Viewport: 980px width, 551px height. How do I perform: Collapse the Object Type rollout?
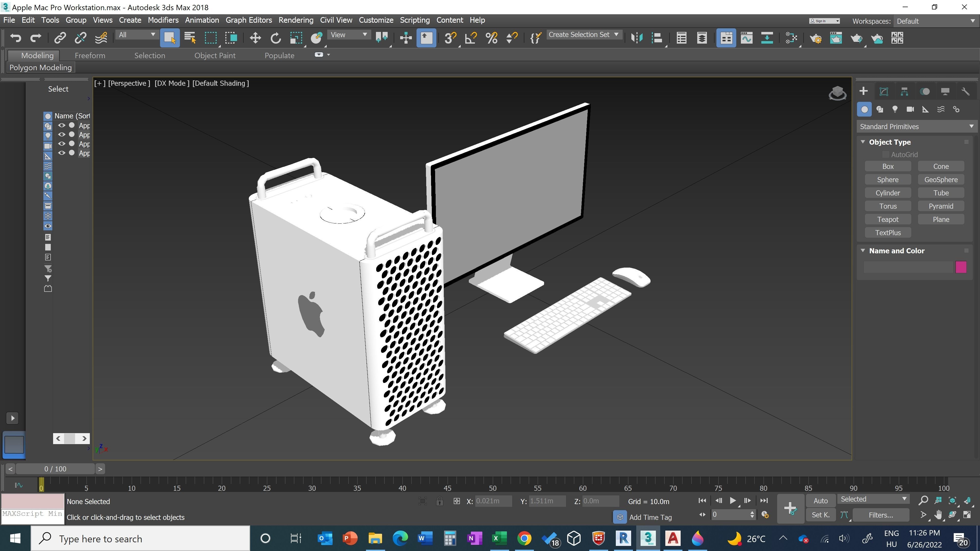coord(863,142)
